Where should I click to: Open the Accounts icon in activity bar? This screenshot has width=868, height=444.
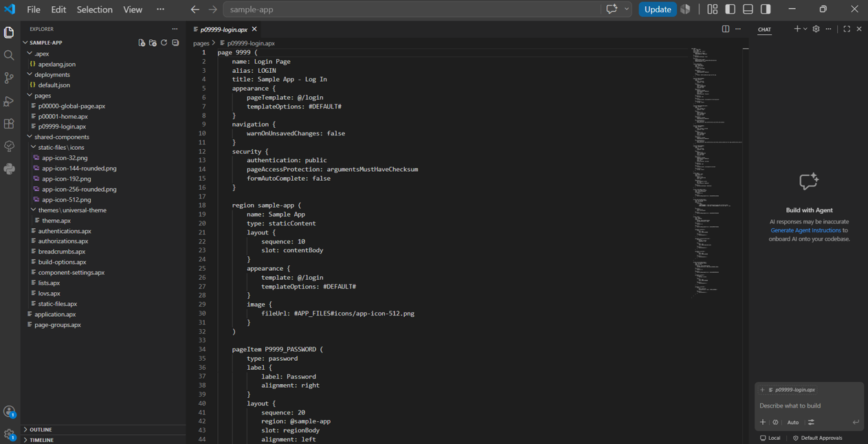pos(9,412)
